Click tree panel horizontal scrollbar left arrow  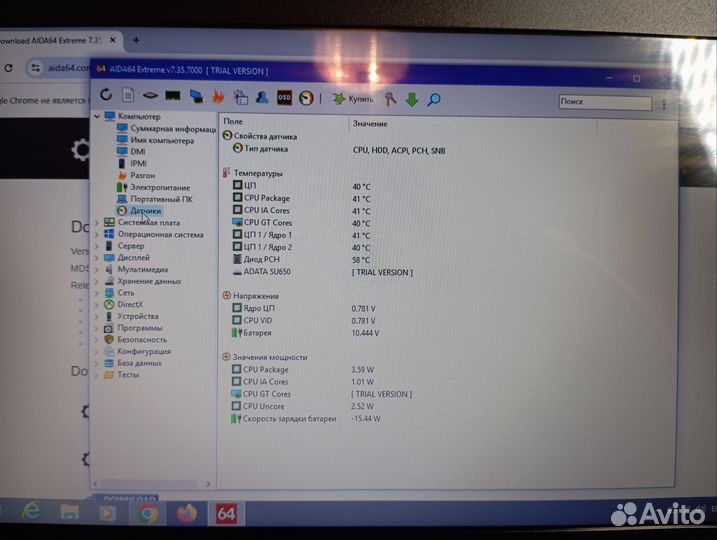(x=96, y=483)
